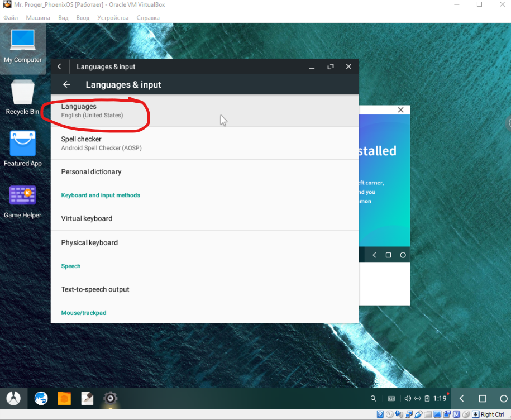511x420 pixels.
Task: Open the orange file manager taskbar icon
Action: pos(64,398)
